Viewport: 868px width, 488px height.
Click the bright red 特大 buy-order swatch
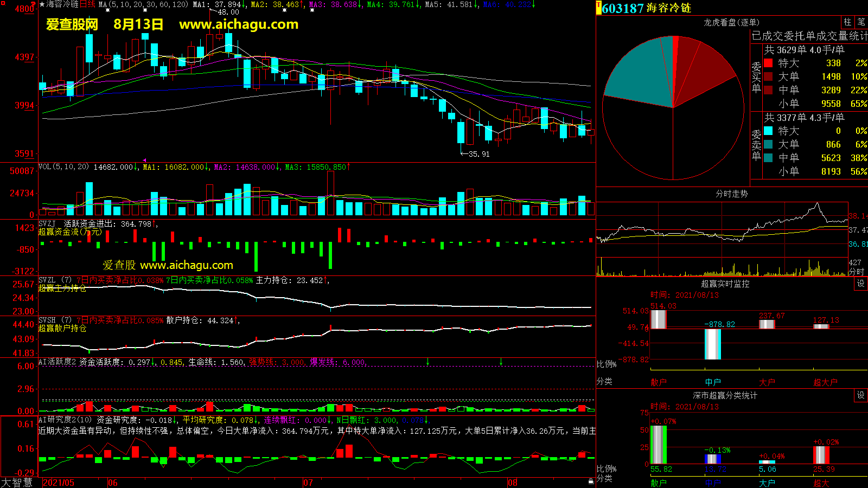point(768,63)
